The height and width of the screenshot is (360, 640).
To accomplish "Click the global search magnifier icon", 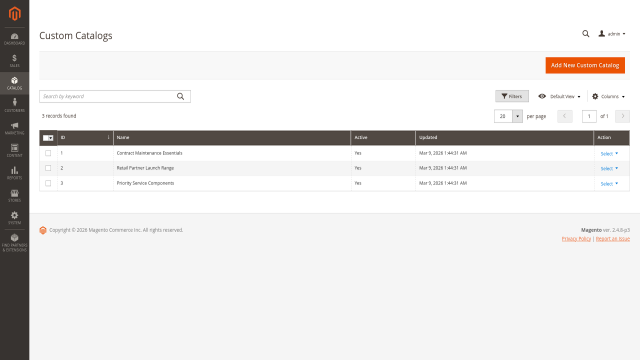I will coord(585,34).
